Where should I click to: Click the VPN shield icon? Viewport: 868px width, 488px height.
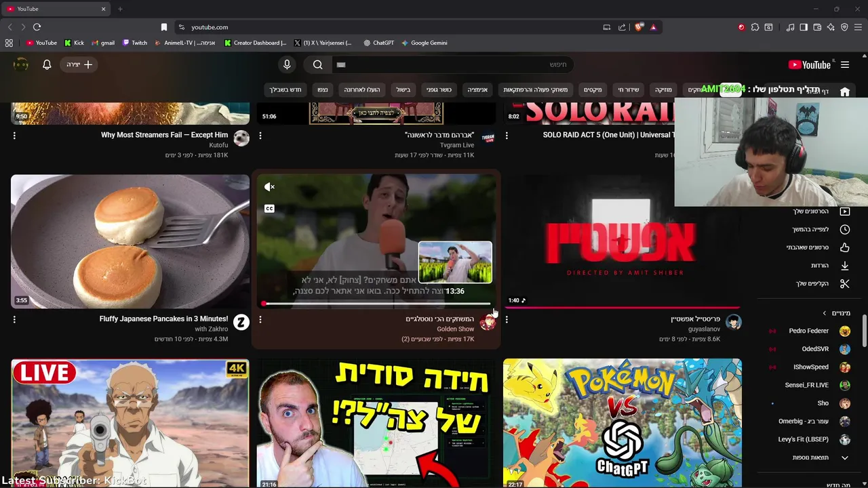click(844, 27)
